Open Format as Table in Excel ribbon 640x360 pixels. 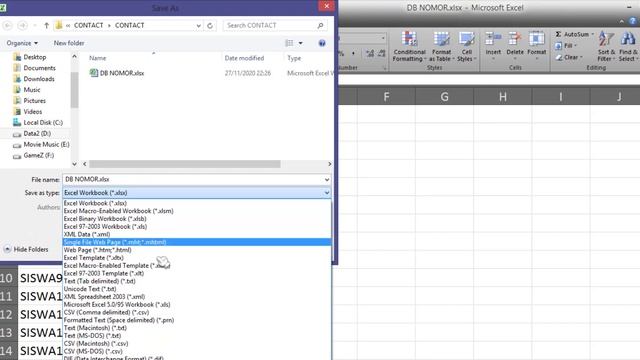pyautogui.click(x=441, y=47)
